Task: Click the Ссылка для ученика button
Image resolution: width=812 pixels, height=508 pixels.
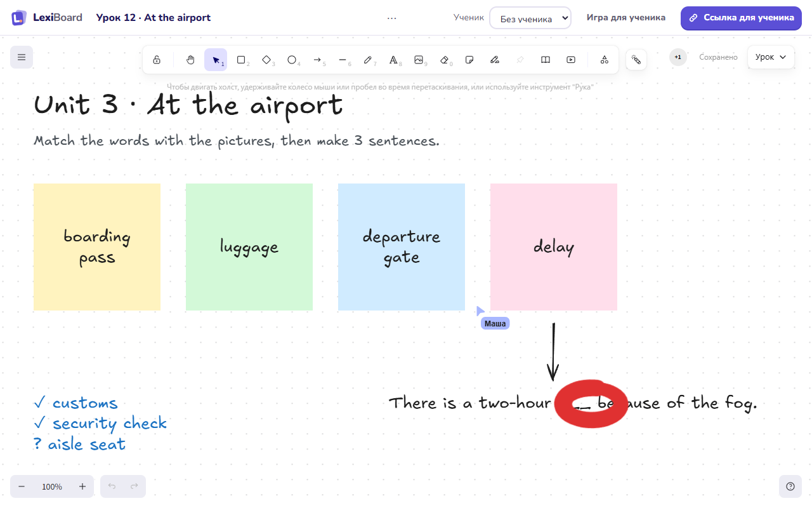Action: 741,18
